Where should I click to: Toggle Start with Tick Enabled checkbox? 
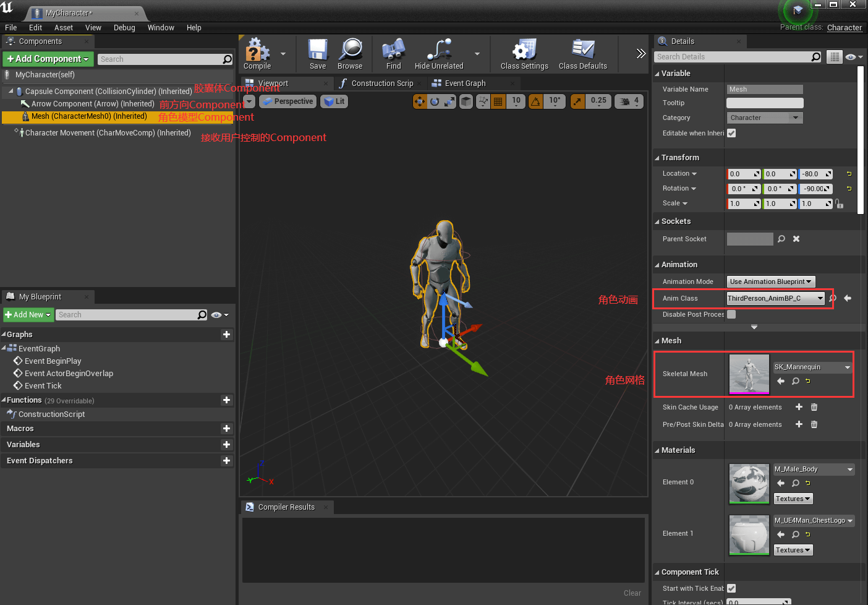(731, 588)
